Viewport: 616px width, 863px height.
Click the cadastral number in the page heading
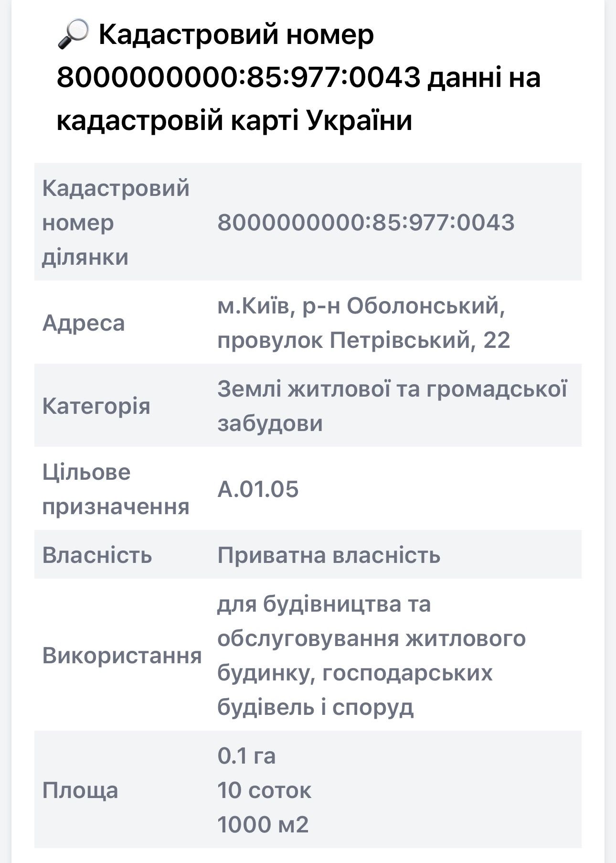coord(238,77)
